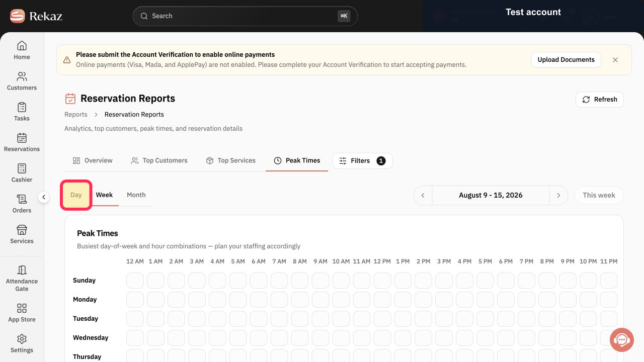The image size is (644, 362).
Task: Click inside the Search field
Action: coord(245,16)
